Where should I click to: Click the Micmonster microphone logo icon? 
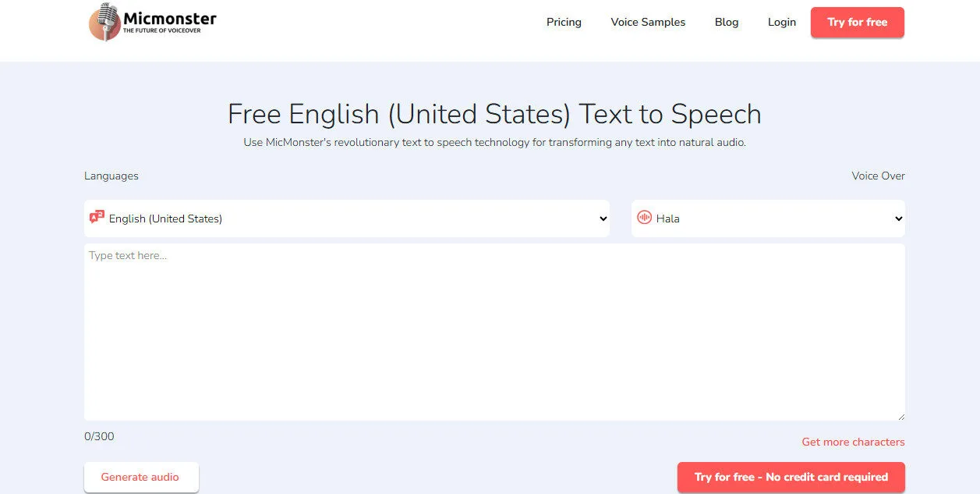[104, 22]
